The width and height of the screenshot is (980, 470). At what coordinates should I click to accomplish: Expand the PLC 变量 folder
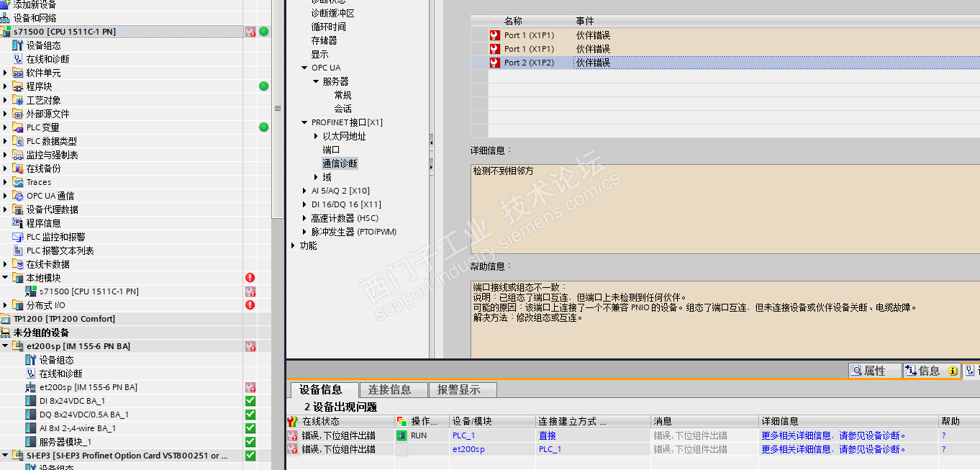click(6, 127)
